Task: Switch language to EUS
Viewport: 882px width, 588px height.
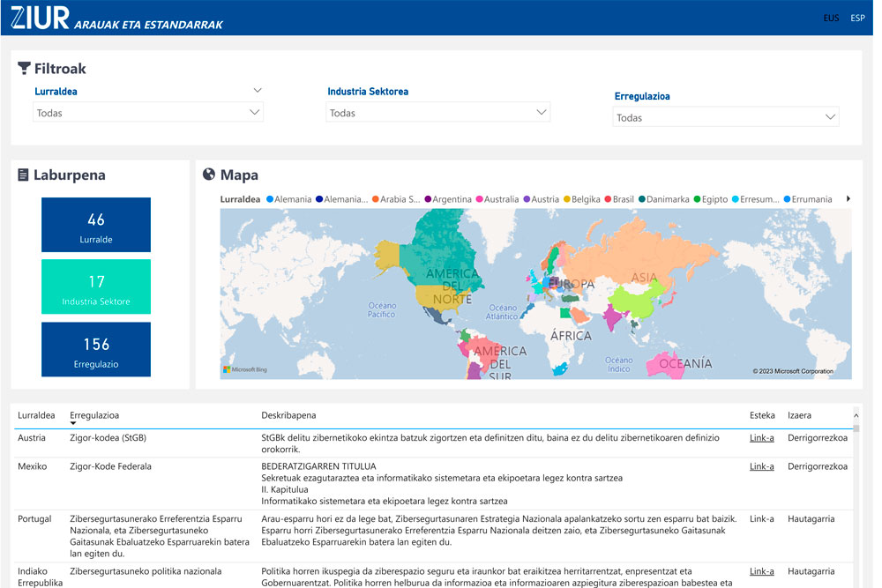Action: [831, 19]
